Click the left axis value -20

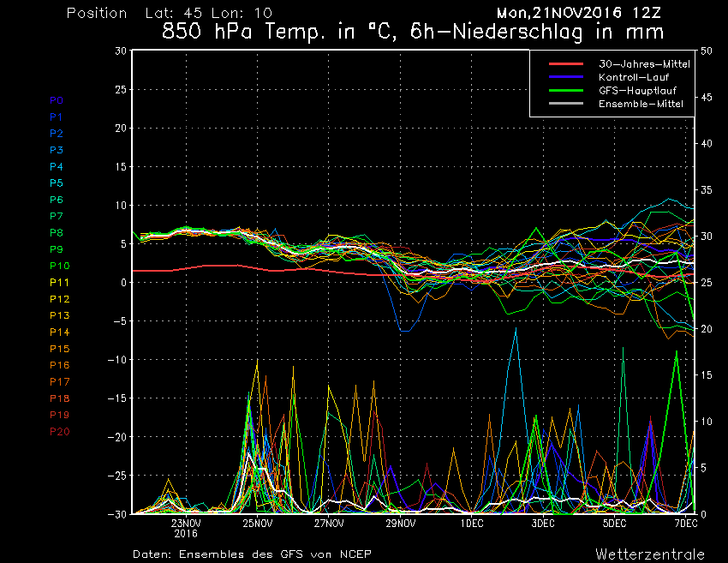pos(116,437)
